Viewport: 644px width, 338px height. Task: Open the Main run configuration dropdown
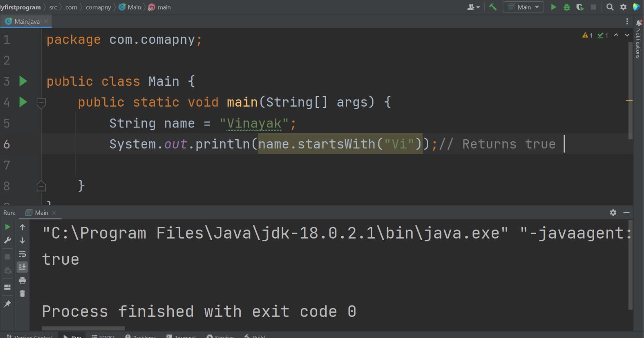pos(523,7)
